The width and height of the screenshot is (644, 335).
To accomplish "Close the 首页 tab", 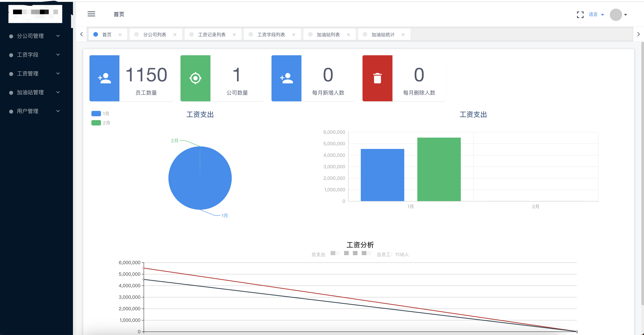I will tap(120, 35).
